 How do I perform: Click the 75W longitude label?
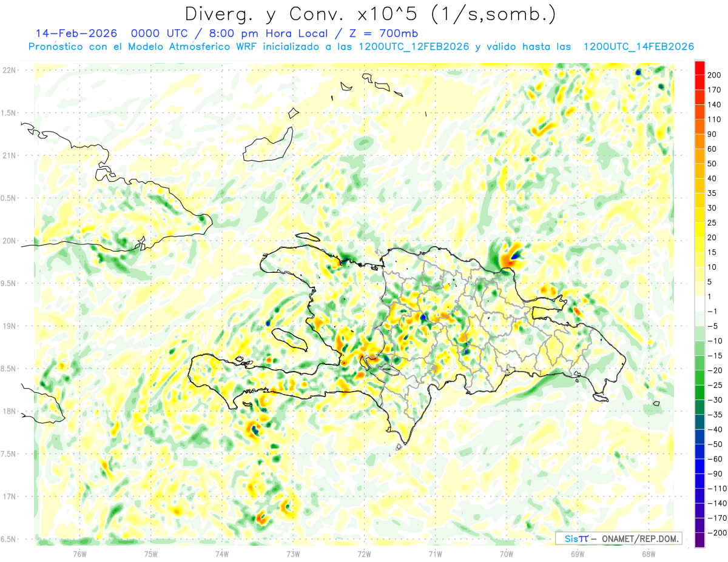[x=150, y=554]
